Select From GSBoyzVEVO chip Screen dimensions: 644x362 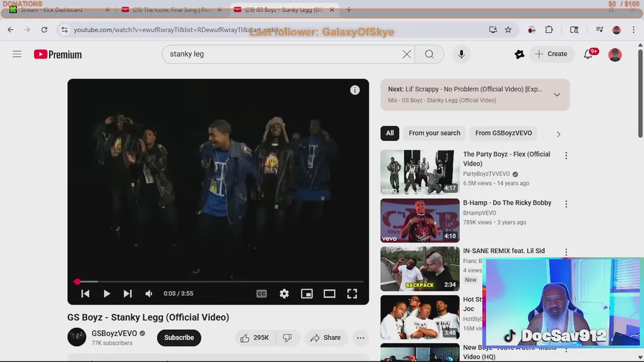click(504, 133)
